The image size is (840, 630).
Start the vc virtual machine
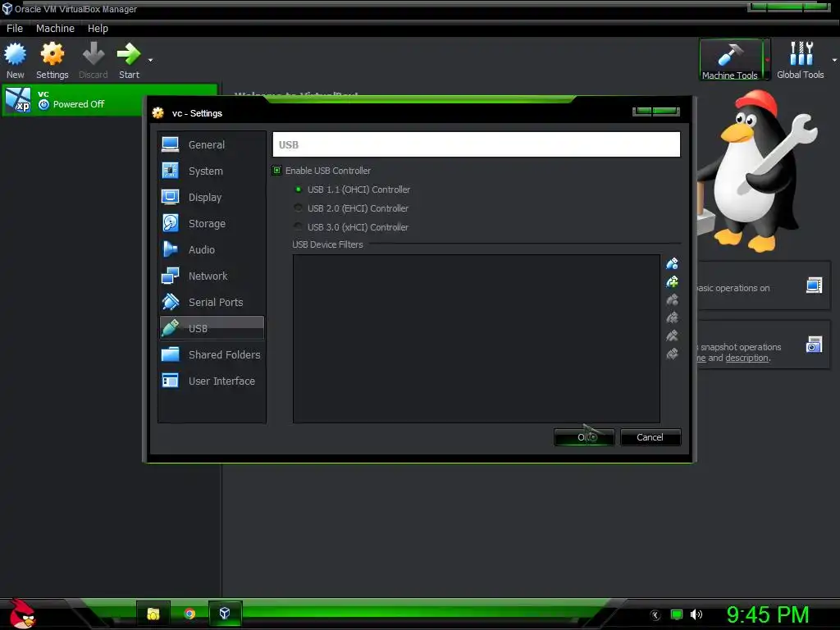tap(129, 60)
